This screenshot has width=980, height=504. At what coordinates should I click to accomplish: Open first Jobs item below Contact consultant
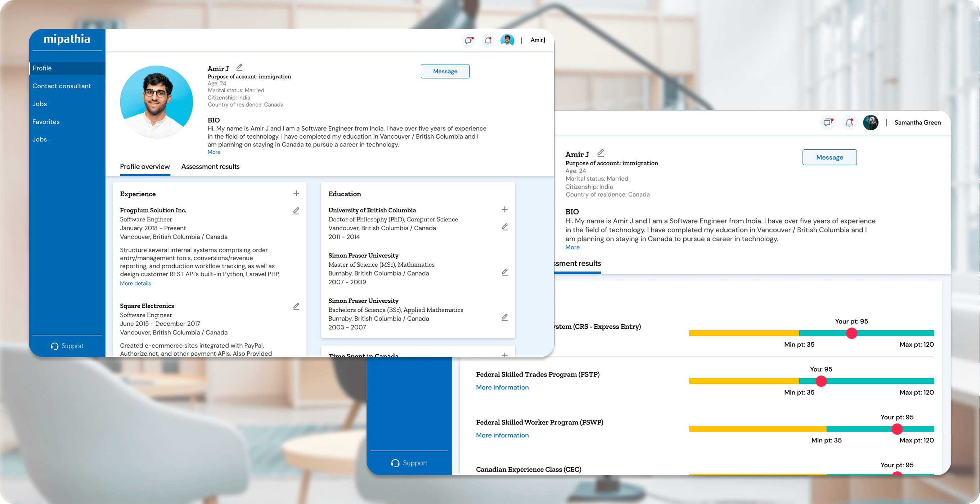point(40,104)
